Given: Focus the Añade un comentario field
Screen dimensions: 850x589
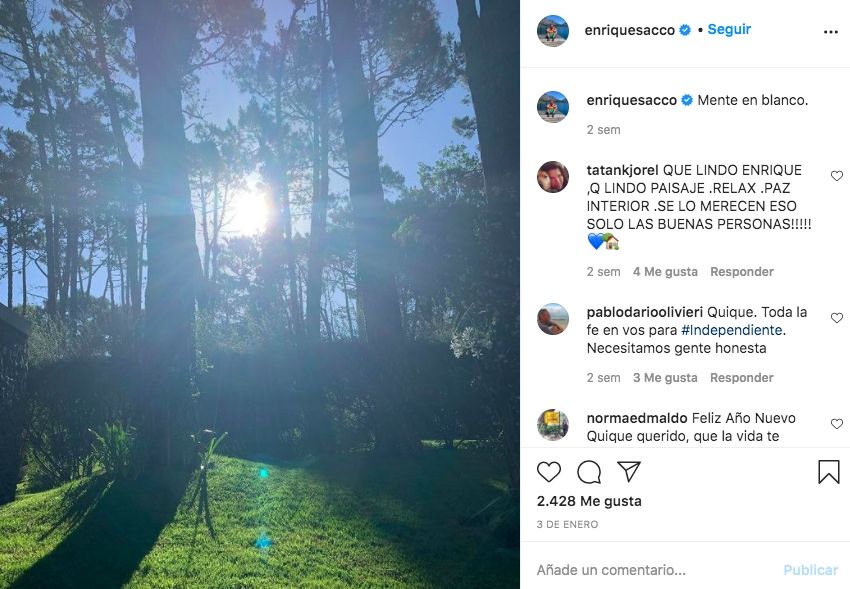Looking at the screenshot, I should (x=650, y=570).
